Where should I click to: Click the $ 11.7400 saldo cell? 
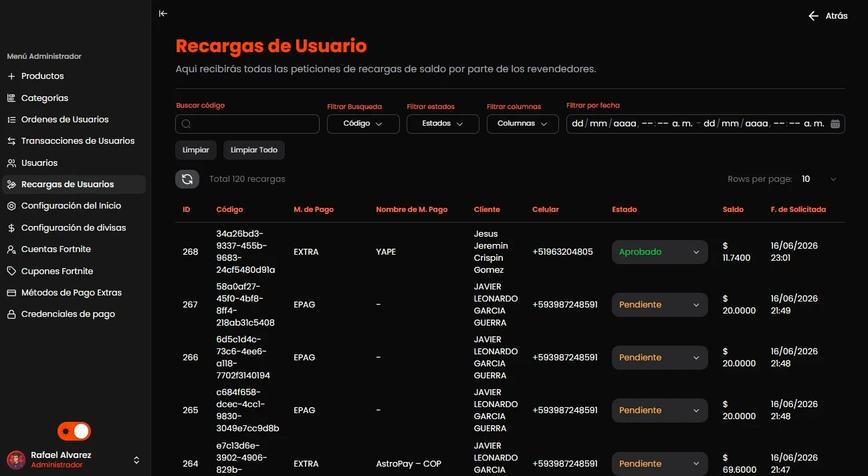(x=736, y=252)
